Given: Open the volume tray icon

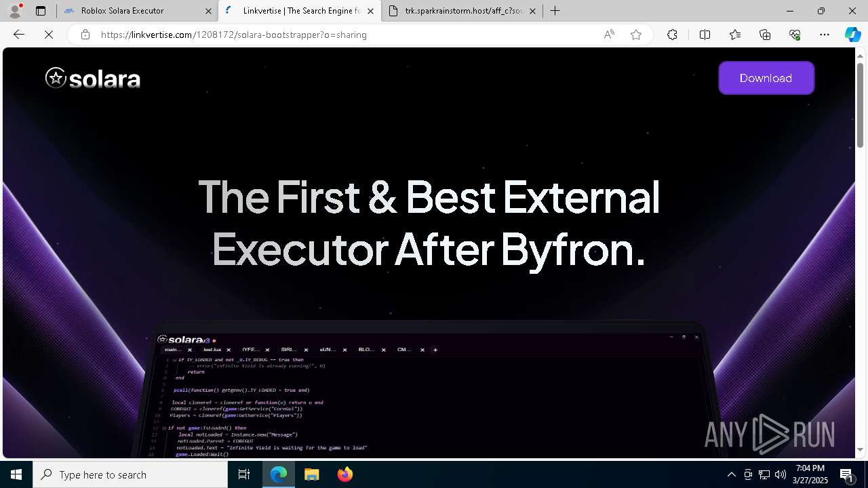Looking at the screenshot, I should click(781, 474).
